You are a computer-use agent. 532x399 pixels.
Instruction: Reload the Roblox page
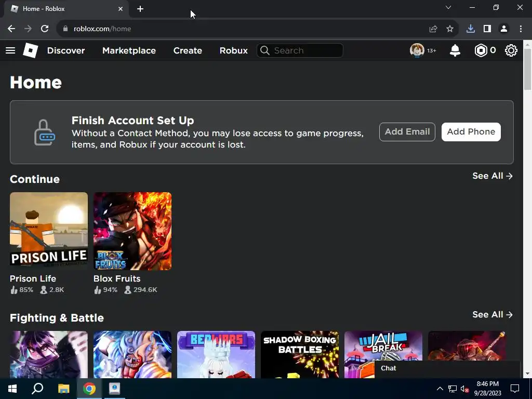45,29
